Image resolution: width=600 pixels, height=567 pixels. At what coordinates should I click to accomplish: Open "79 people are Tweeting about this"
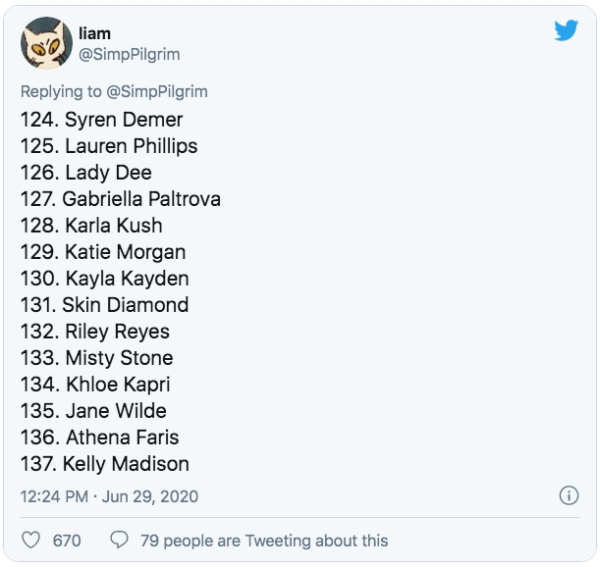tap(264, 540)
